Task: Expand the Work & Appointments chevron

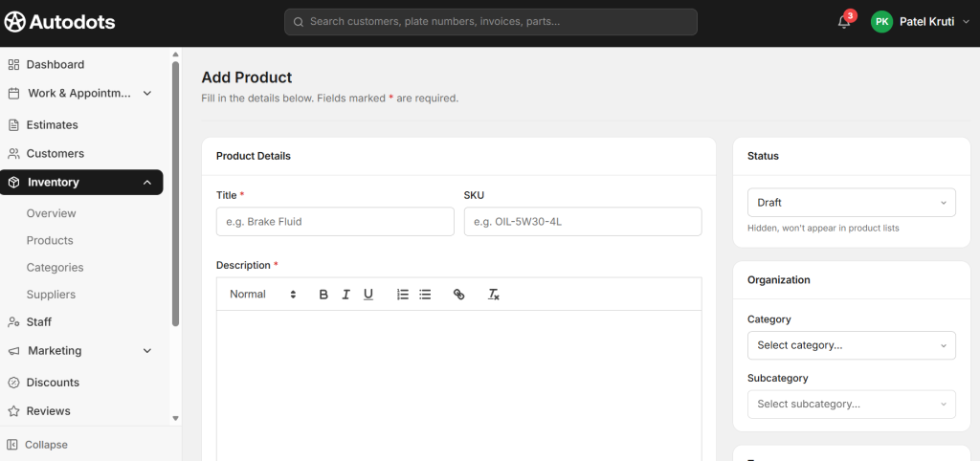Action: click(x=146, y=94)
